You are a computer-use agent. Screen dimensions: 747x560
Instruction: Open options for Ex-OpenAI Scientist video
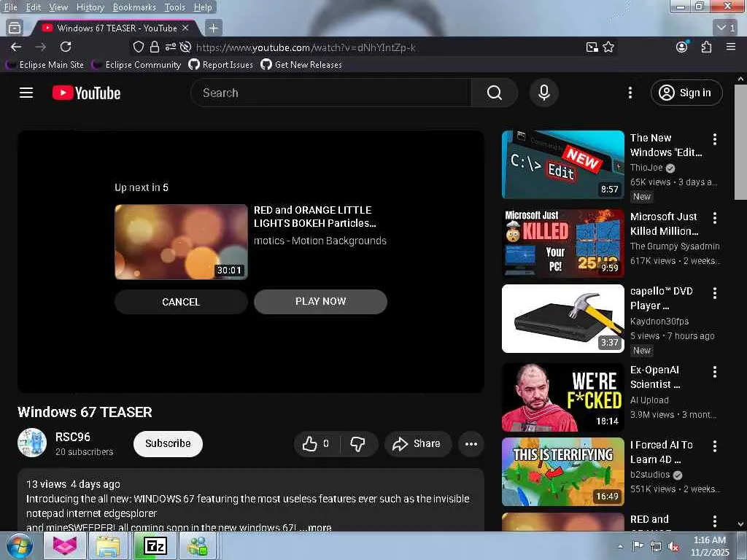pyautogui.click(x=715, y=372)
